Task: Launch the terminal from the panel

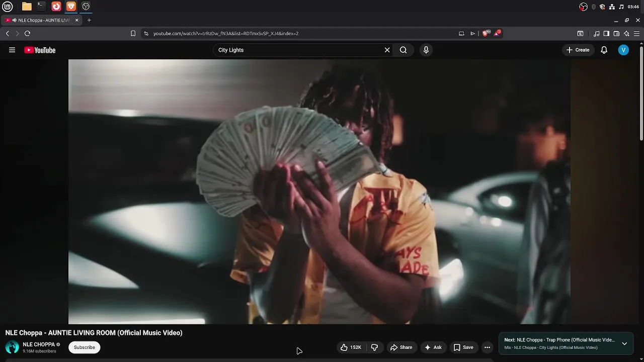Action: [41, 7]
